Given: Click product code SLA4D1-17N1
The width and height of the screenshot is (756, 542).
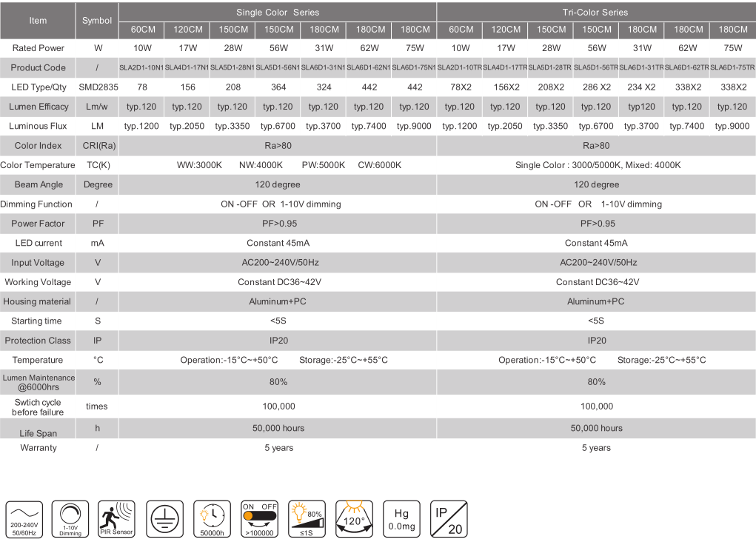Looking at the screenshot, I should pos(187,67).
